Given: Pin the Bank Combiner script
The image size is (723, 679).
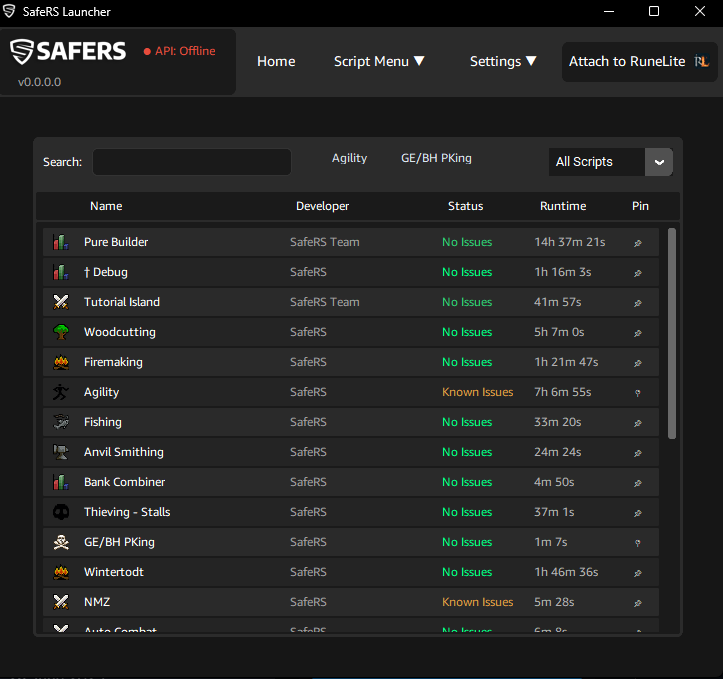Looking at the screenshot, I should [x=638, y=483].
